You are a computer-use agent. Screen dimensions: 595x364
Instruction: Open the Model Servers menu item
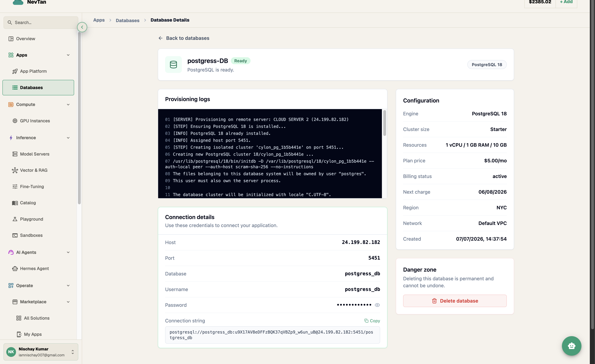click(38, 154)
